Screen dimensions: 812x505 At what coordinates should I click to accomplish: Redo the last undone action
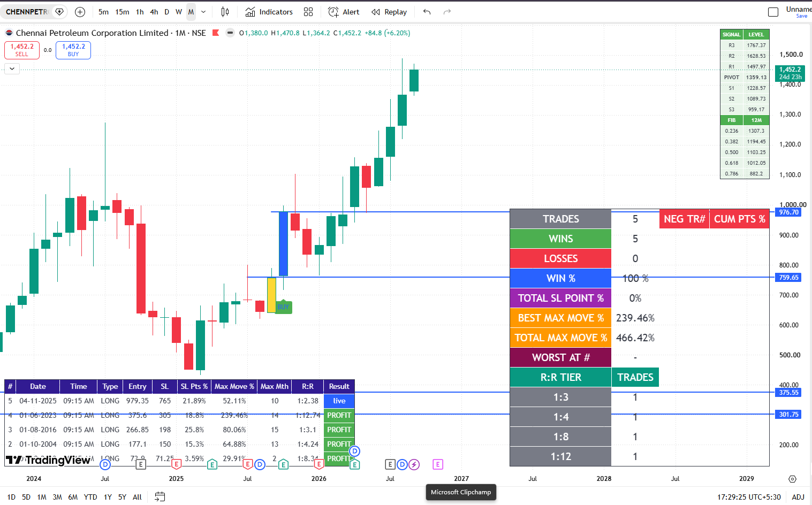click(x=447, y=12)
